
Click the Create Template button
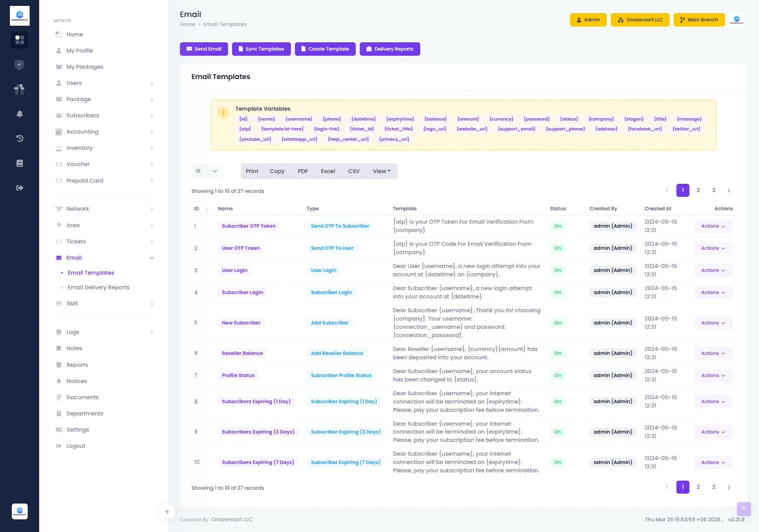pos(325,49)
